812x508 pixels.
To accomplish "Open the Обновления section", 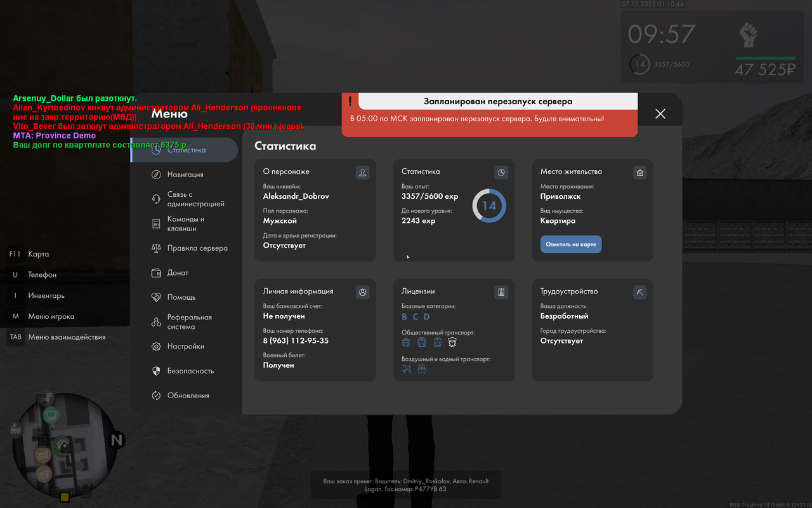I will tap(185, 396).
